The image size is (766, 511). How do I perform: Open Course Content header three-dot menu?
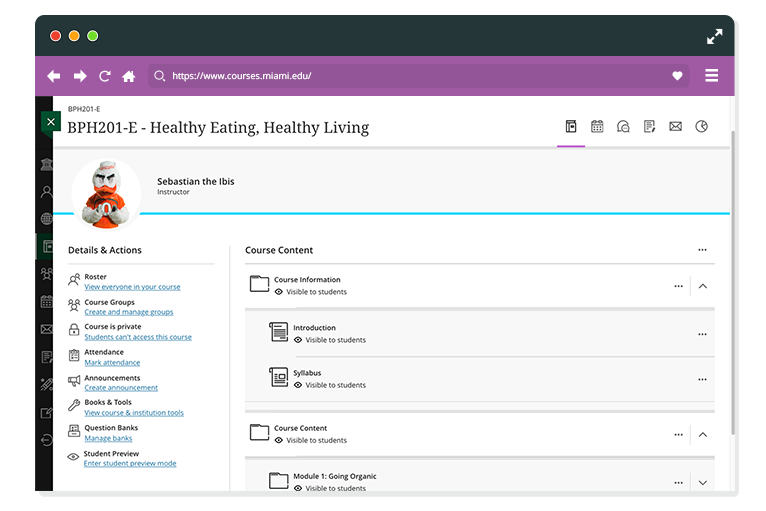click(x=702, y=250)
